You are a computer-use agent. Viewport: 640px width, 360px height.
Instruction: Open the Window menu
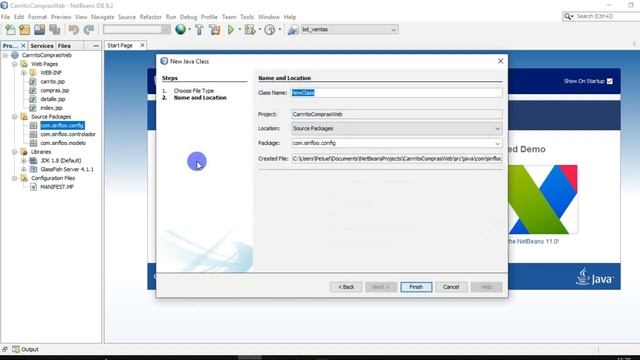[269, 17]
